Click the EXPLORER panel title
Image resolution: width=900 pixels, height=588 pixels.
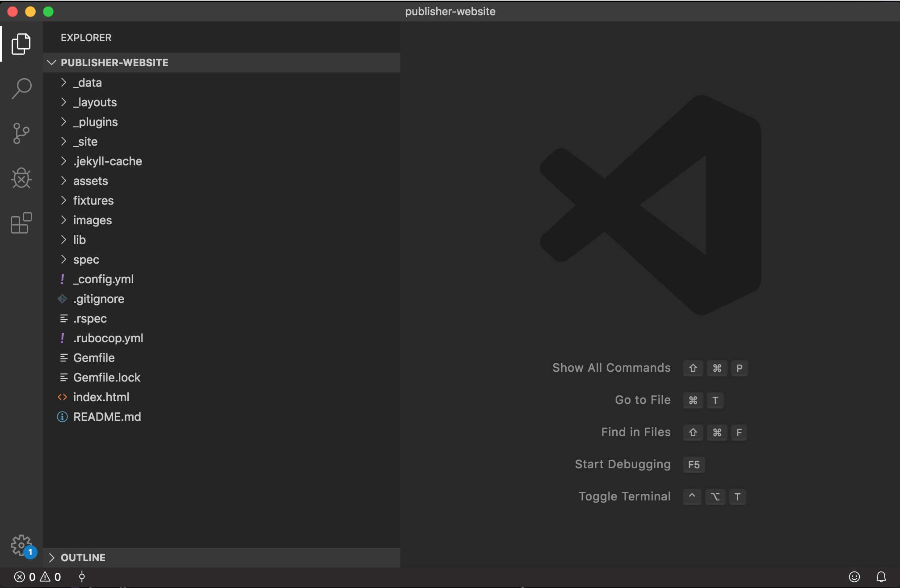(x=86, y=38)
